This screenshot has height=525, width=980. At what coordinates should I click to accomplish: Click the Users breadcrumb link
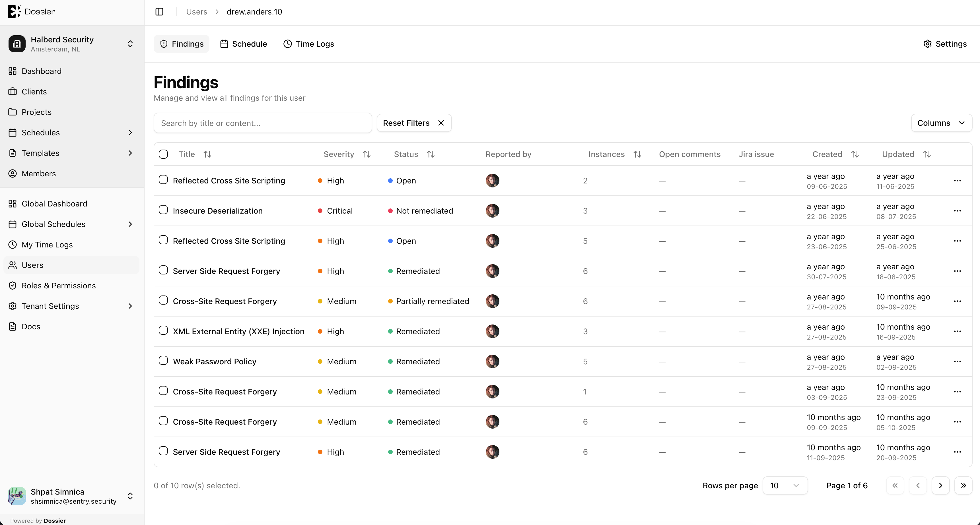[x=197, y=12]
